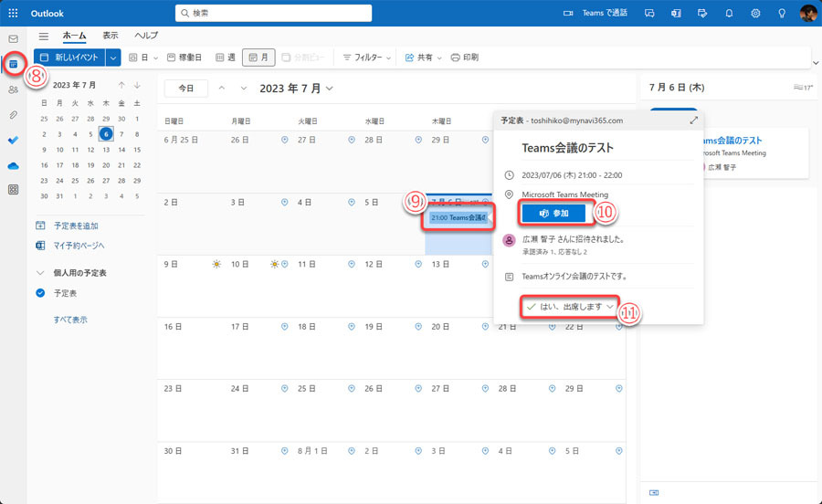
Task: Select the 稼働日 work week view
Action: 184,58
